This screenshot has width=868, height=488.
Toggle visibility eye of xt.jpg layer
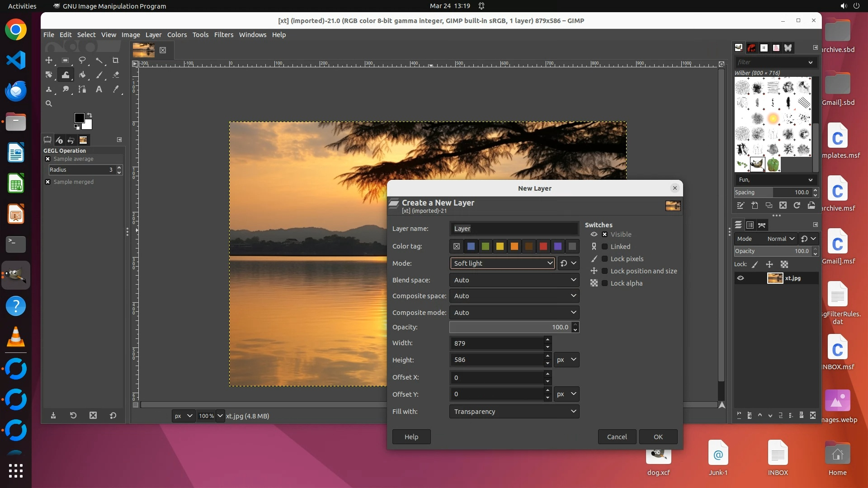click(x=741, y=278)
